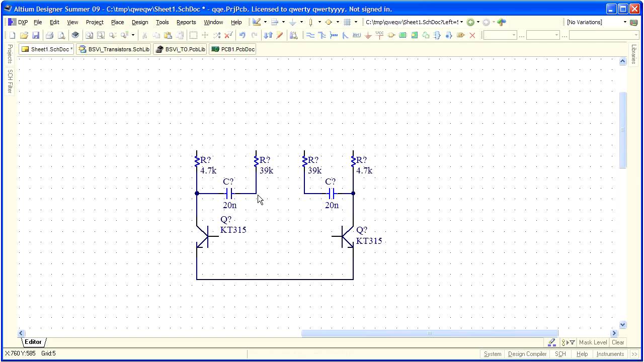Select the Place Wire tool
The height and width of the screenshot is (362, 644).
[x=310, y=35]
